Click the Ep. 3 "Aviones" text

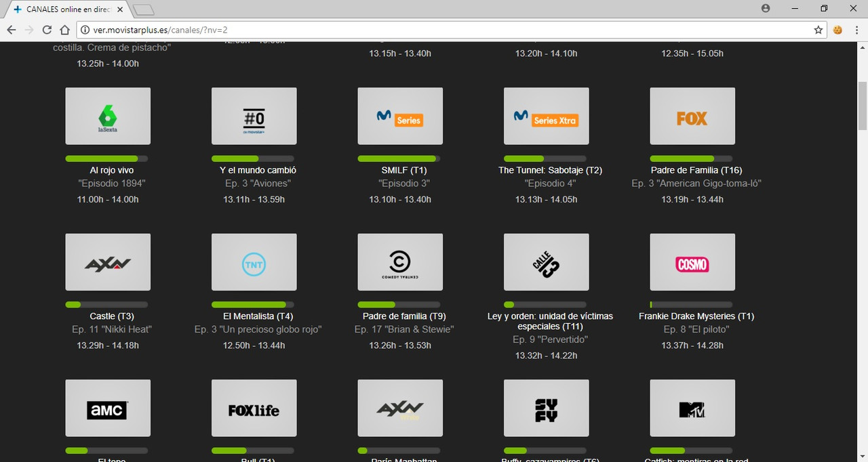point(258,184)
